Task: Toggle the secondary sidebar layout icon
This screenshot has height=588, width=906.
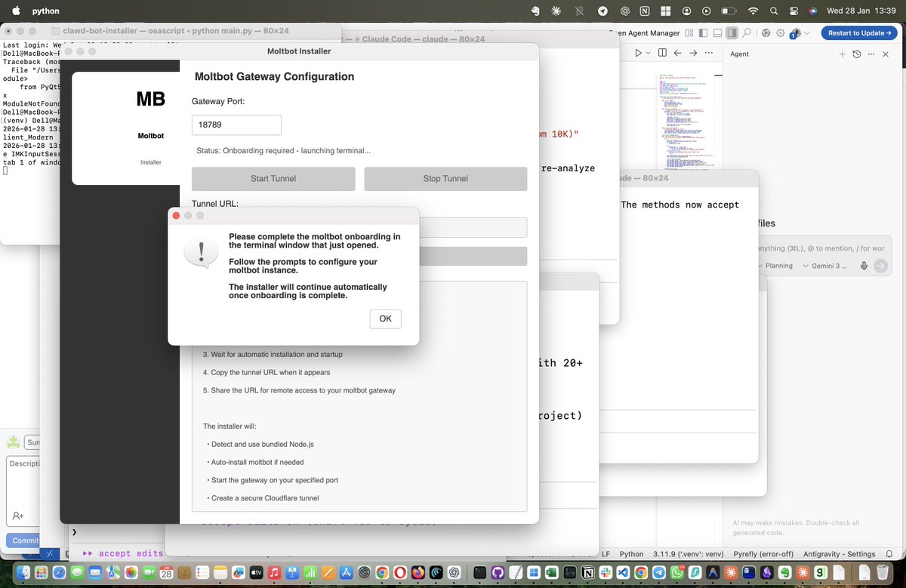Action: pos(732,33)
